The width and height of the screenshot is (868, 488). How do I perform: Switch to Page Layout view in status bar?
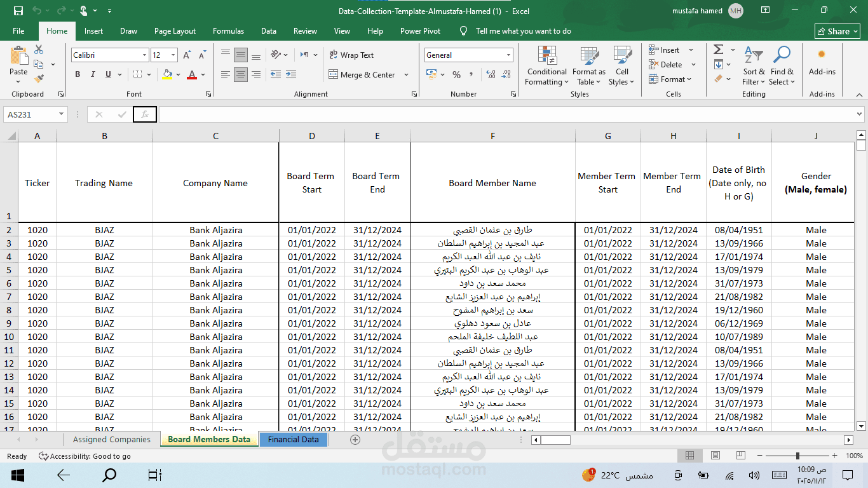click(715, 456)
